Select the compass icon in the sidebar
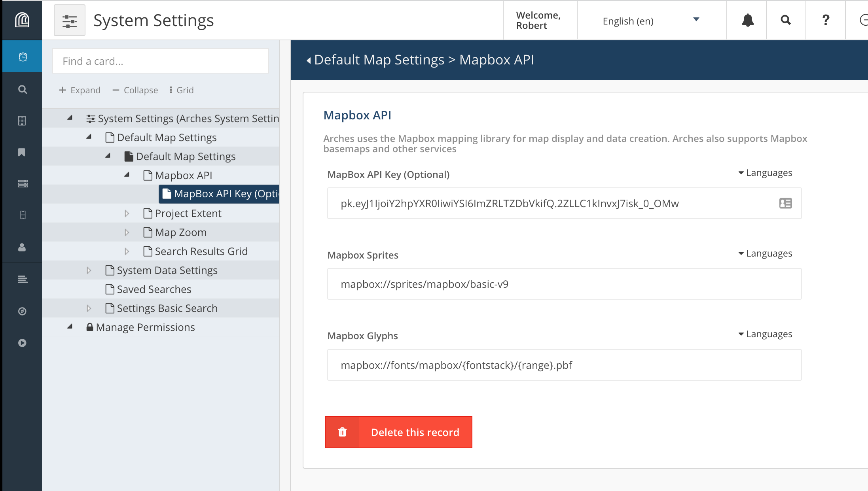This screenshot has width=868, height=491. [22, 312]
